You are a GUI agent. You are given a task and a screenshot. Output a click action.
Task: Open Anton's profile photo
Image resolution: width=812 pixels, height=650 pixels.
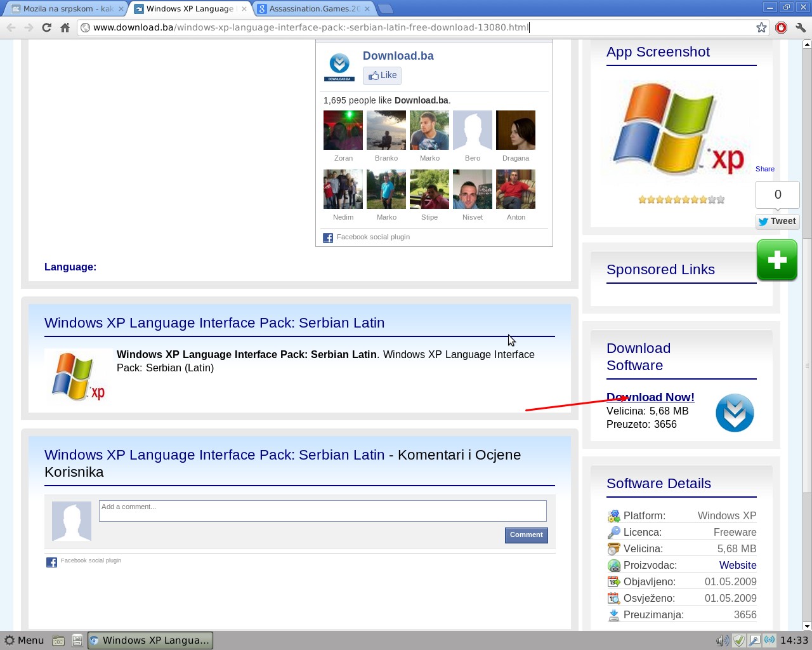tap(516, 189)
